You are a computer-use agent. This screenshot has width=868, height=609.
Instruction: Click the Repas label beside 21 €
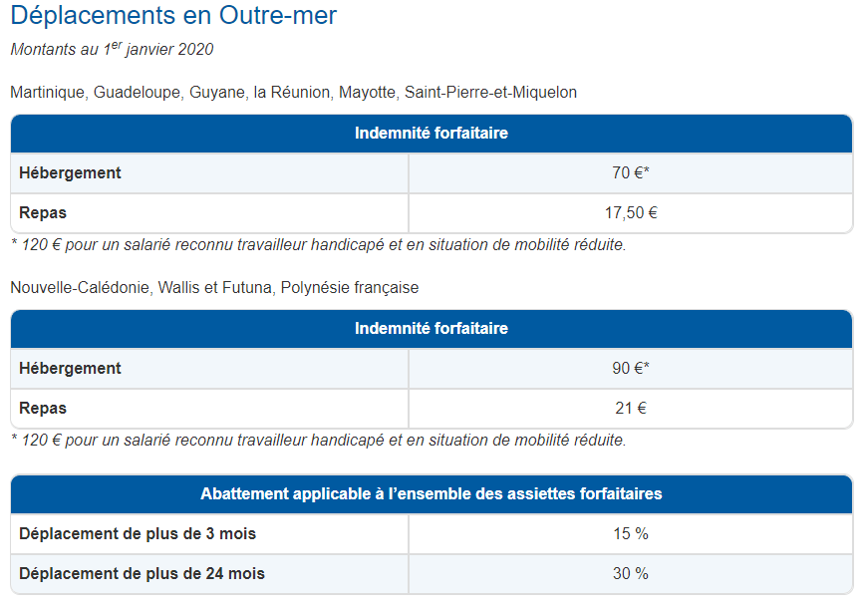43,409
